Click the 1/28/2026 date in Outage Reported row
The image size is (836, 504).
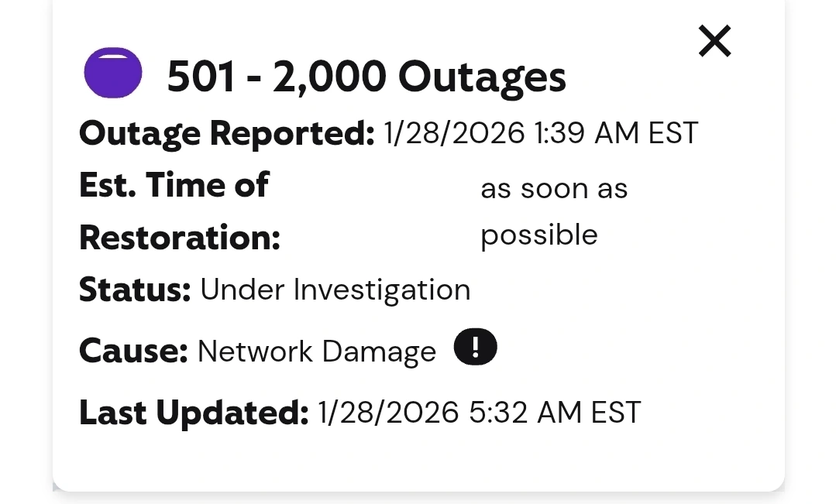[454, 133]
